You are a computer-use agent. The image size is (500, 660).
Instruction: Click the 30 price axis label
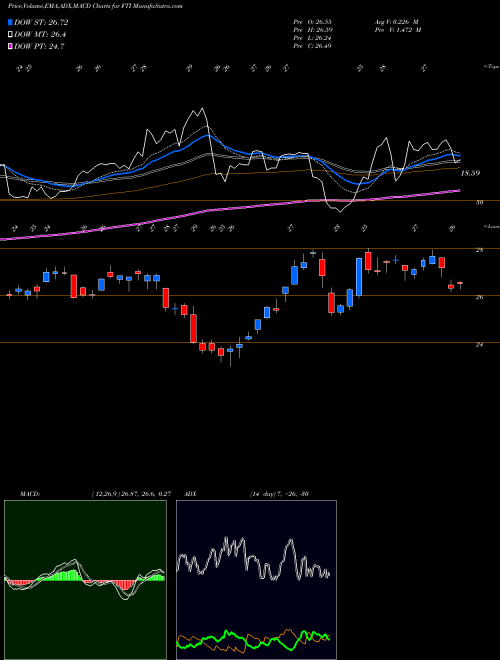[x=479, y=202]
